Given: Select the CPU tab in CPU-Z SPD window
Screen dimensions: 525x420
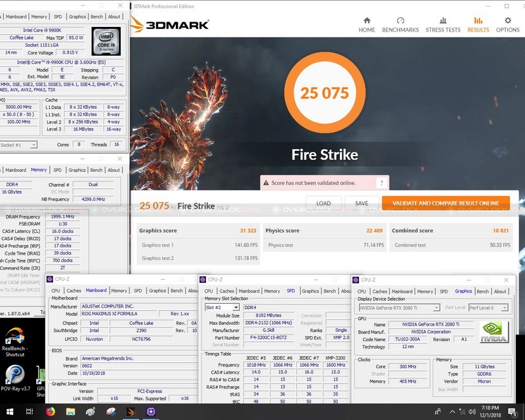Looking at the screenshot, I should pyautogui.click(x=209, y=291).
